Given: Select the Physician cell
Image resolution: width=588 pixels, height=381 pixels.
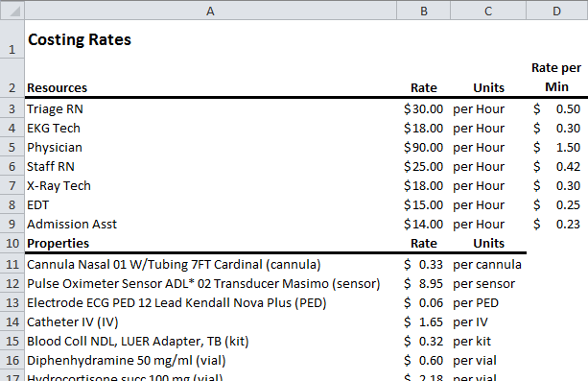Looking at the screenshot, I should pos(210,147).
